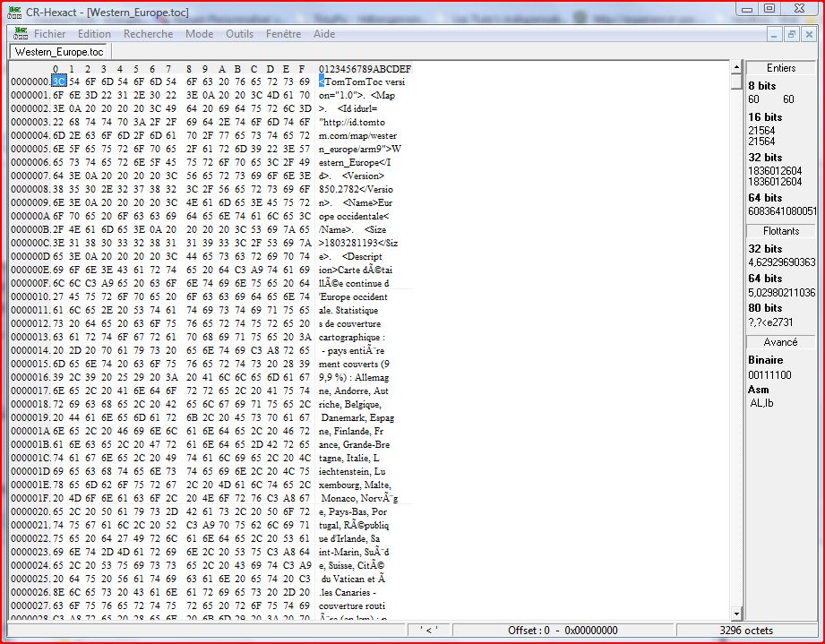Open the Fenêtre menu
The image size is (825, 644).
284,34
